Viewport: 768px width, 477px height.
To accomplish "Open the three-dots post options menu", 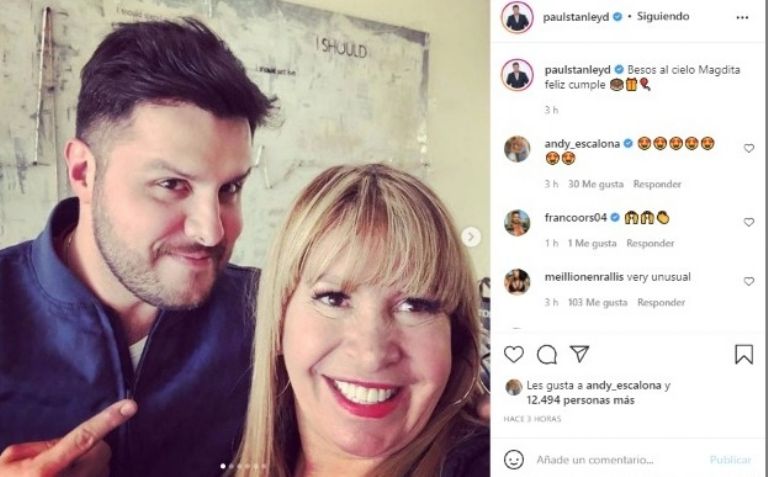I will click(x=742, y=17).
